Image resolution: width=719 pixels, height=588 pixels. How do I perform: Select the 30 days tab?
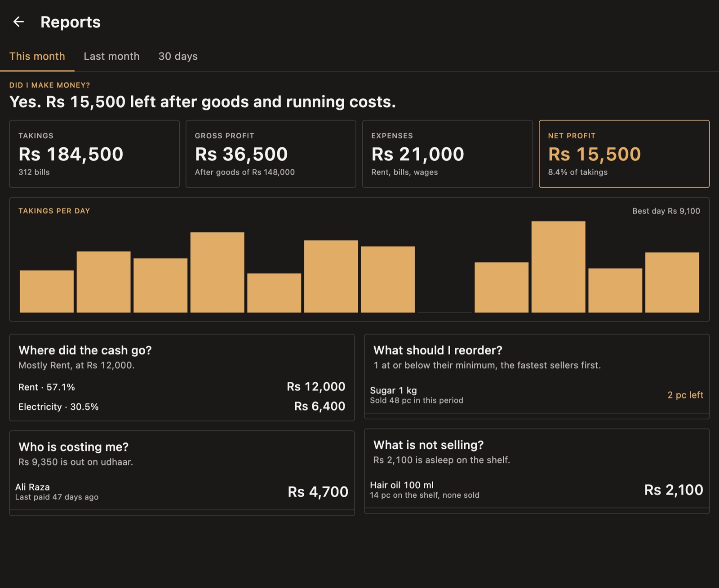tap(178, 57)
